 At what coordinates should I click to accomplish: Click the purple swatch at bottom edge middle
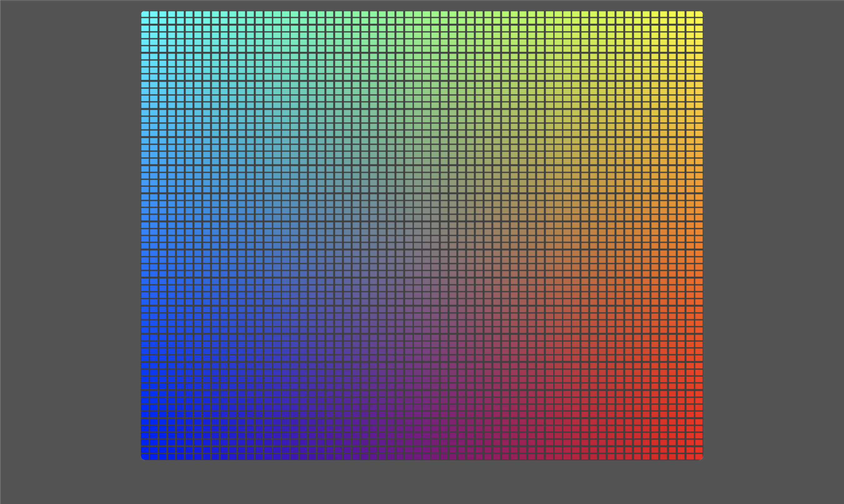pos(426,457)
